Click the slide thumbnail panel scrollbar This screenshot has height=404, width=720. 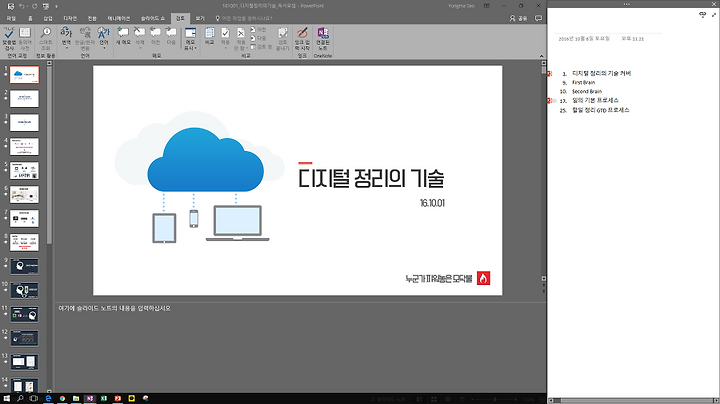[49, 156]
